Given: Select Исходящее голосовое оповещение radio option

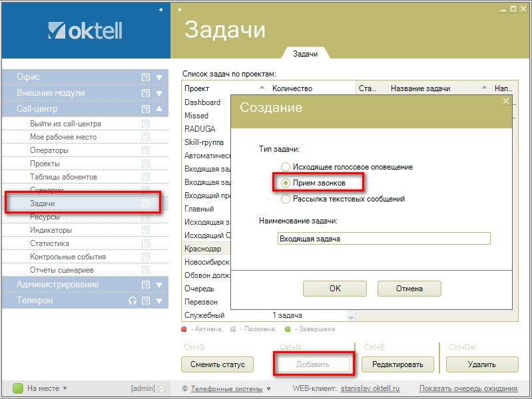Looking at the screenshot, I should coord(286,167).
